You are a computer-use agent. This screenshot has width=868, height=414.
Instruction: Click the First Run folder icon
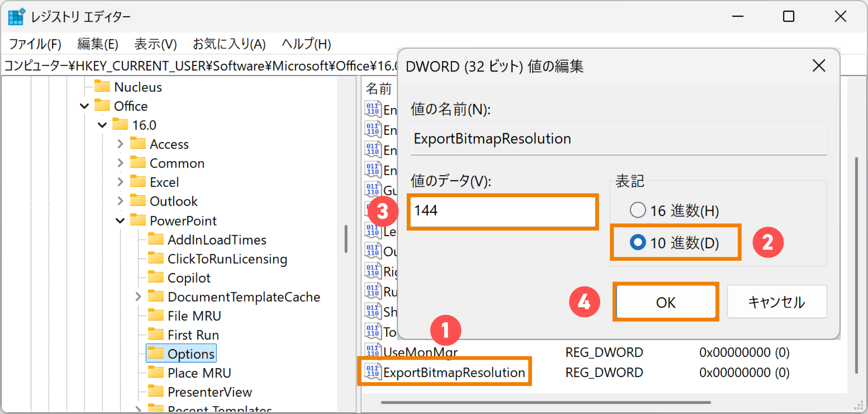pyautogui.click(x=156, y=334)
